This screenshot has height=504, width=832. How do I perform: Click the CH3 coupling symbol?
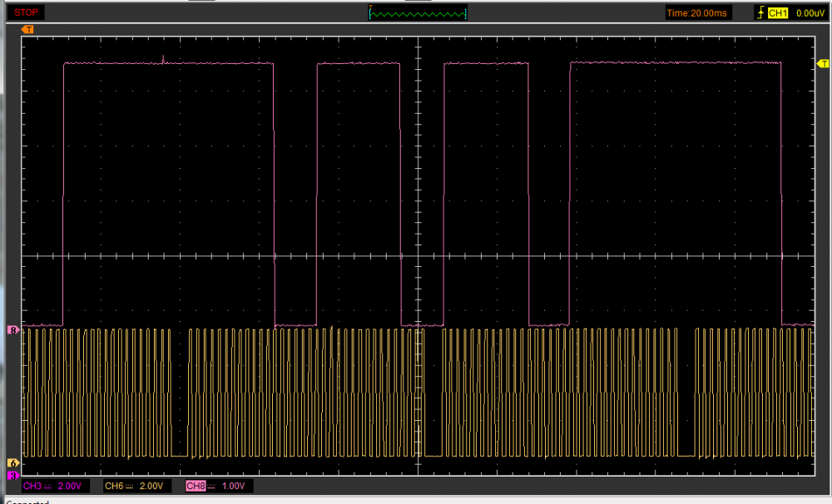click(47, 486)
